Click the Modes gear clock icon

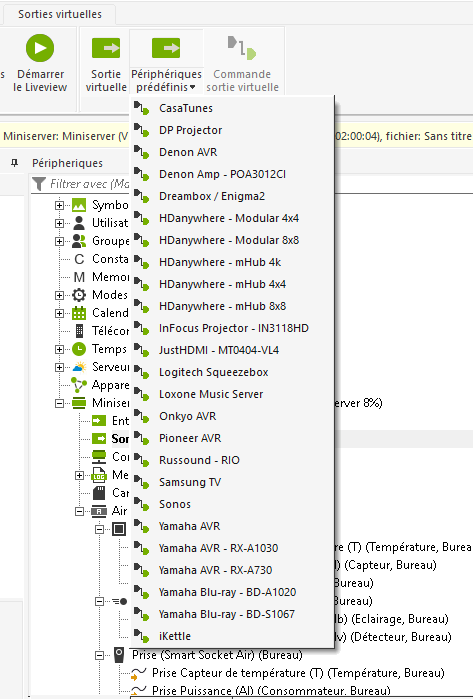(79, 295)
